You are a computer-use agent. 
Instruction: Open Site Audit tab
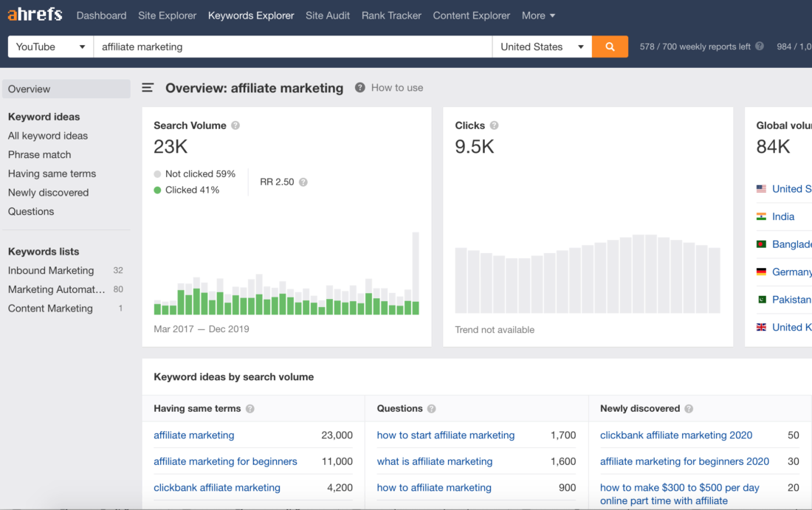tap(328, 15)
